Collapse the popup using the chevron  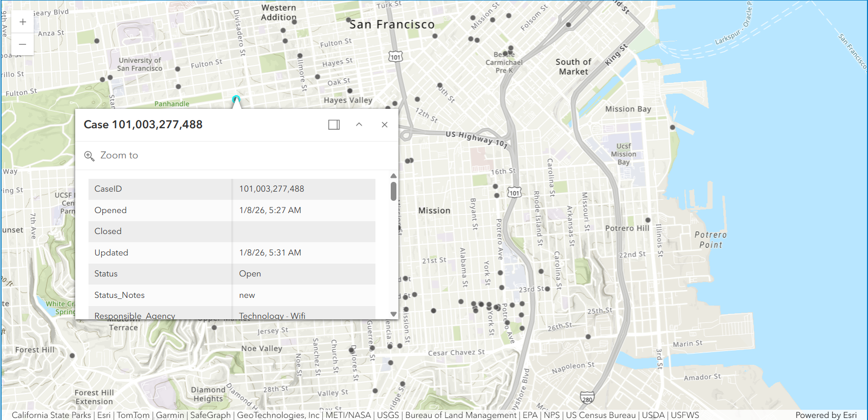359,125
